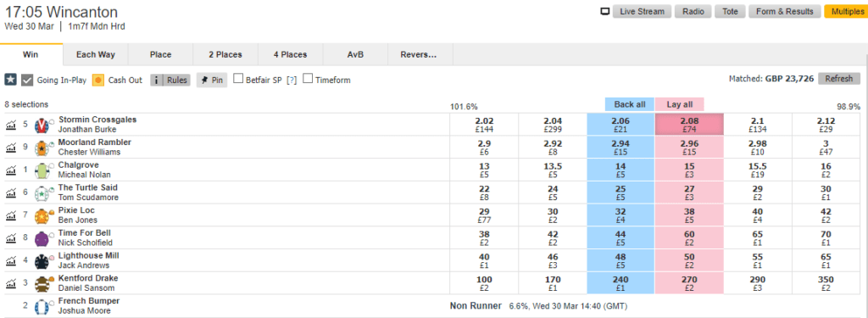Open graph icon for Pixie Loc
868x318 pixels.
[10, 216]
